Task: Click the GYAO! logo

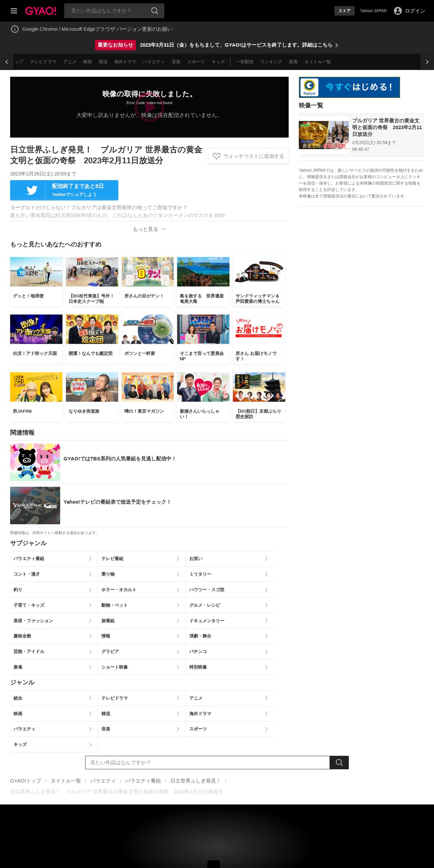Action: [x=41, y=11]
